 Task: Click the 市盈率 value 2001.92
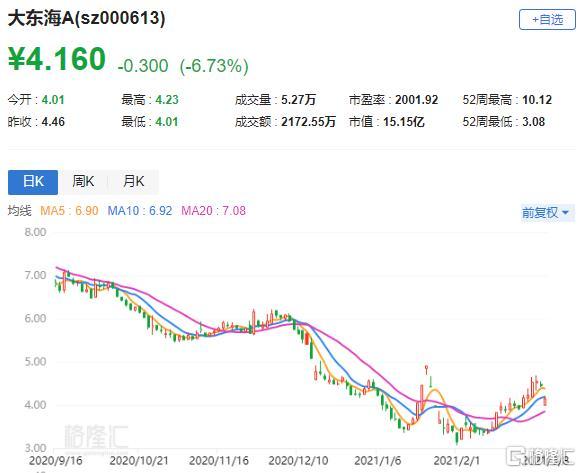416,100
